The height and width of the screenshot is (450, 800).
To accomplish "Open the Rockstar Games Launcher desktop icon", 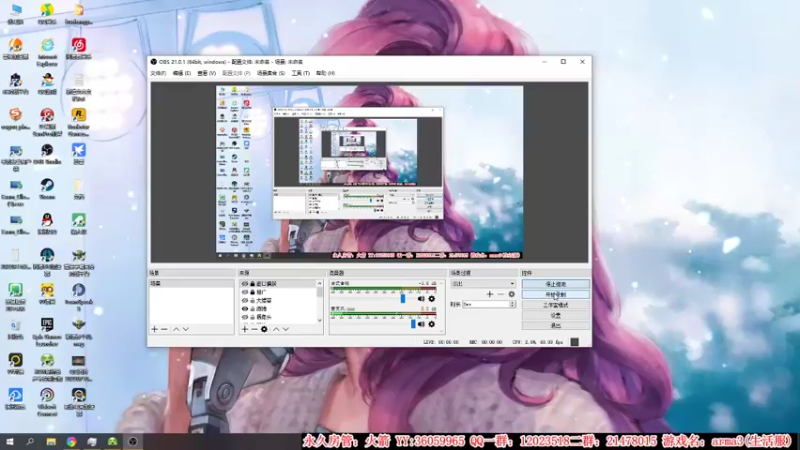I will [x=79, y=122].
